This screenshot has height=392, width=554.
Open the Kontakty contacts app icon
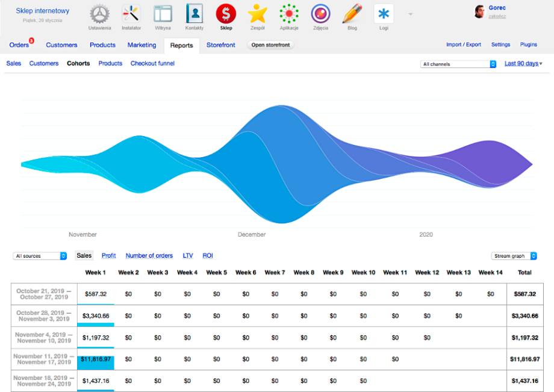pos(195,14)
